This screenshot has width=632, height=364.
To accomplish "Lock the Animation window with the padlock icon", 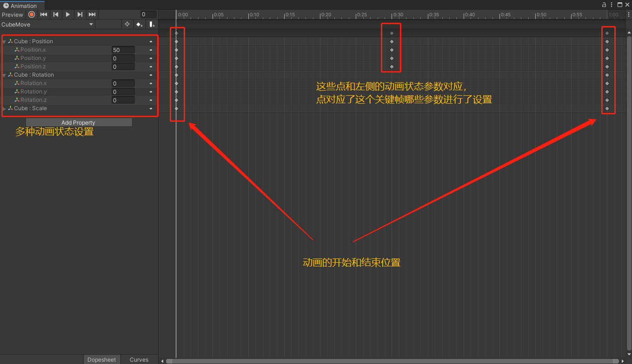I will [x=604, y=5].
